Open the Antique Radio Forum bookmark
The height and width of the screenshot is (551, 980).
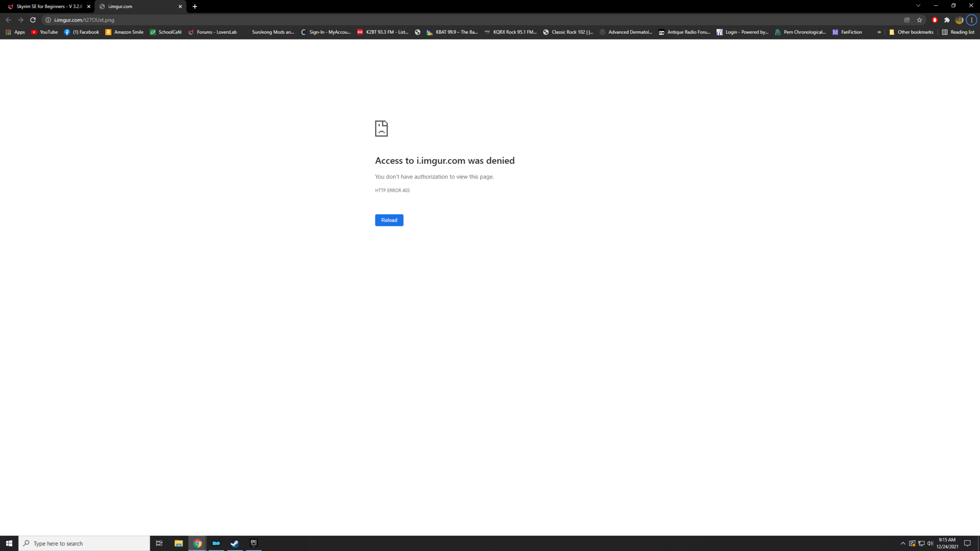tap(684, 32)
